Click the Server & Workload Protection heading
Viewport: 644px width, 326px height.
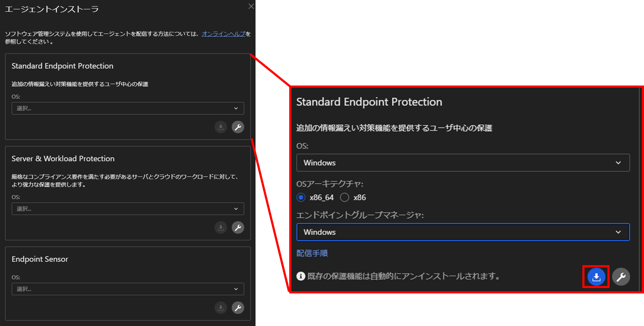tap(63, 159)
